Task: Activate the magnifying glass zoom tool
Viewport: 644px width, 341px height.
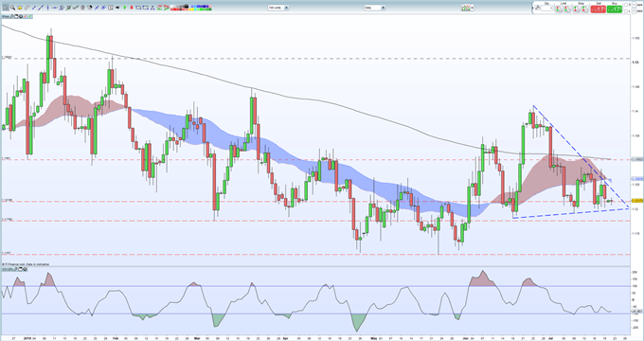Action: 12,8
